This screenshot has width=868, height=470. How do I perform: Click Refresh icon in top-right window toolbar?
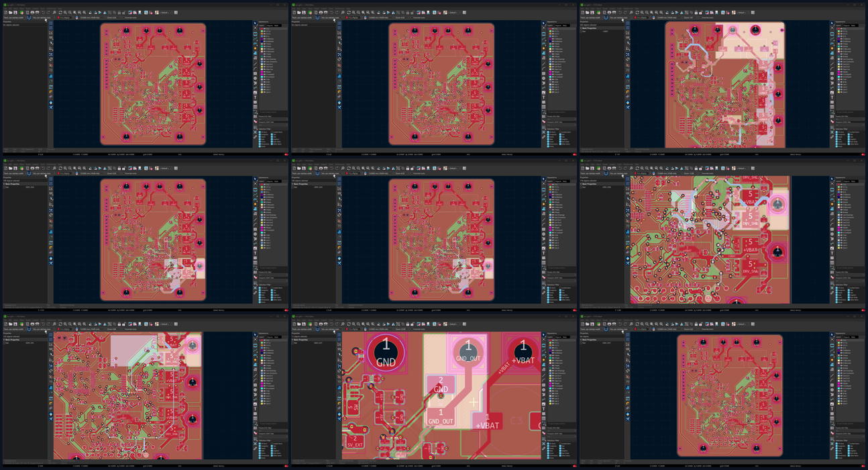tap(638, 12)
